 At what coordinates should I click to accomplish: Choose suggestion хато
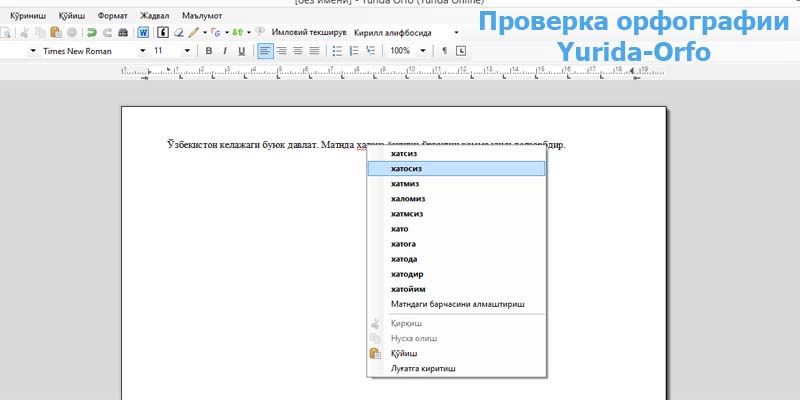click(x=457, y=229)
